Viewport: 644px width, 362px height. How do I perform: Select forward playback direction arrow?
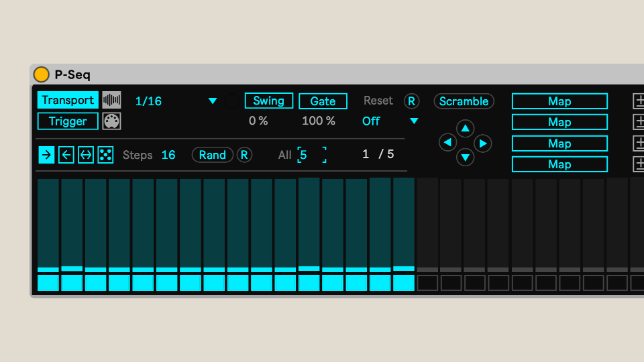point(46,155)
